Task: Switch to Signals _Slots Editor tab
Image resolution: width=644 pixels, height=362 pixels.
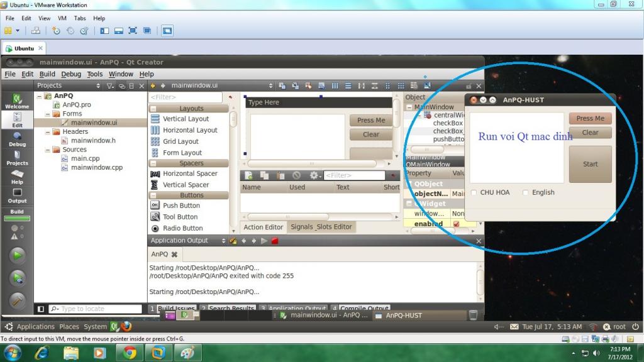Action: coord(321,227)
